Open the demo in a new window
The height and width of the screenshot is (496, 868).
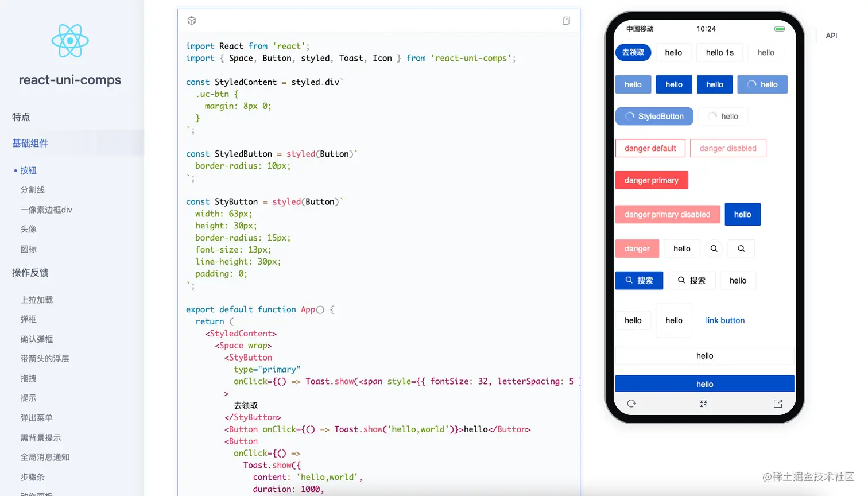[778, 404]
